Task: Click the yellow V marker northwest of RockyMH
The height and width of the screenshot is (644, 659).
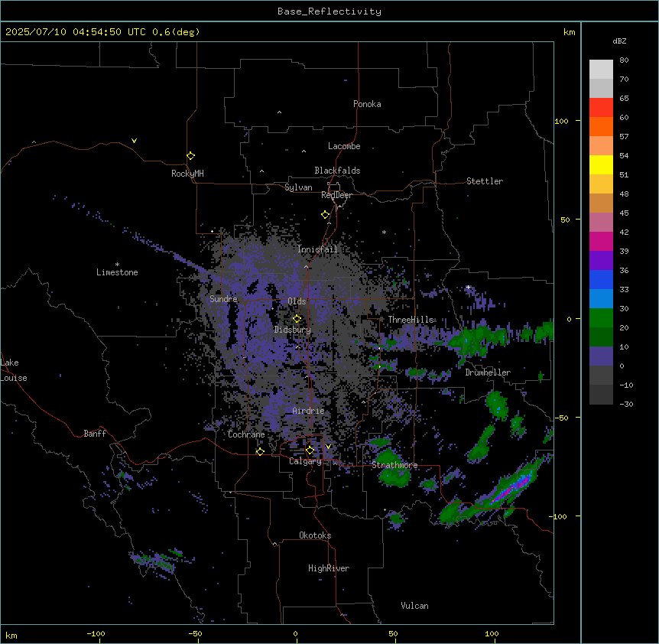Action: coord(134,141)
